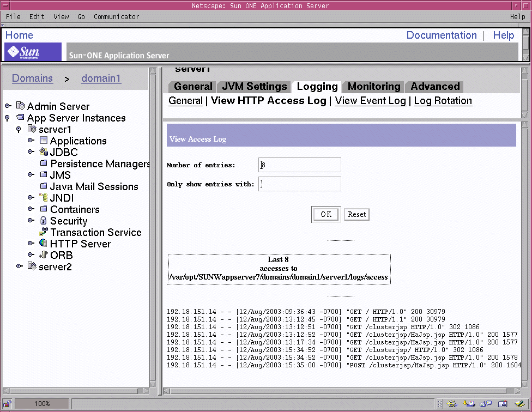532x412 pixels.
Task: Open Navigator from the component bar
Action: [451, 403]
